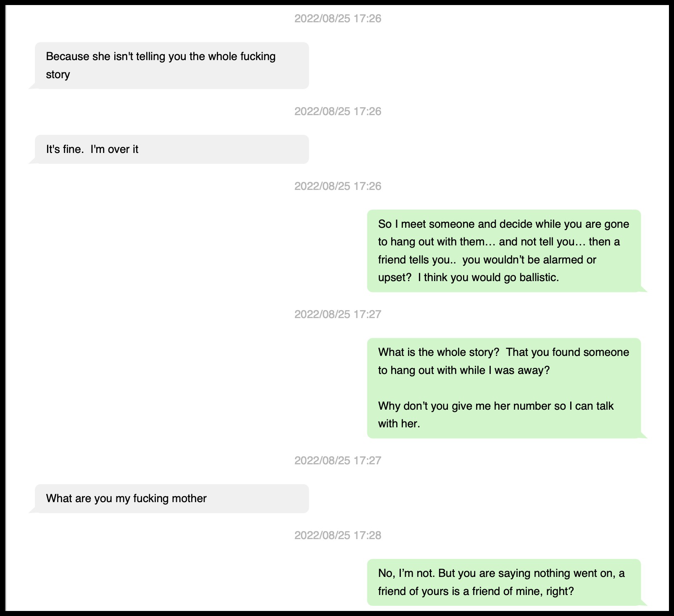Click the word "upset?" in the green message

tap(394, 277)
